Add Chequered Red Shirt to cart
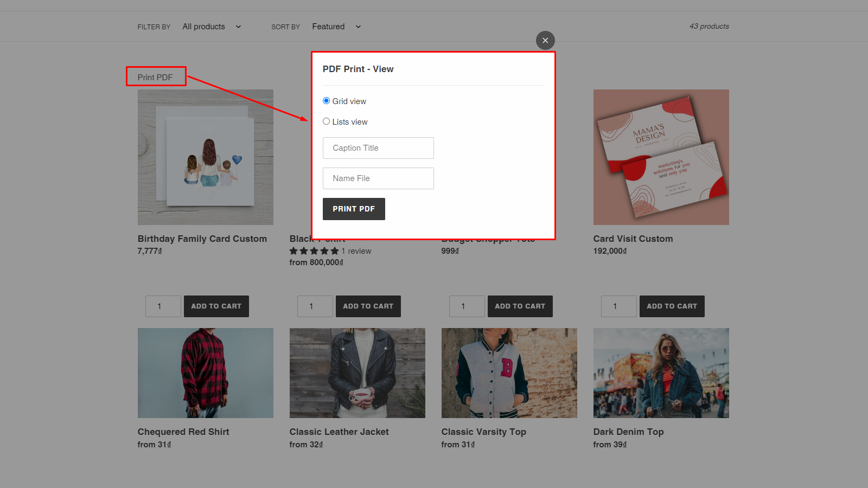868x488 pixels. coord(216,306)
